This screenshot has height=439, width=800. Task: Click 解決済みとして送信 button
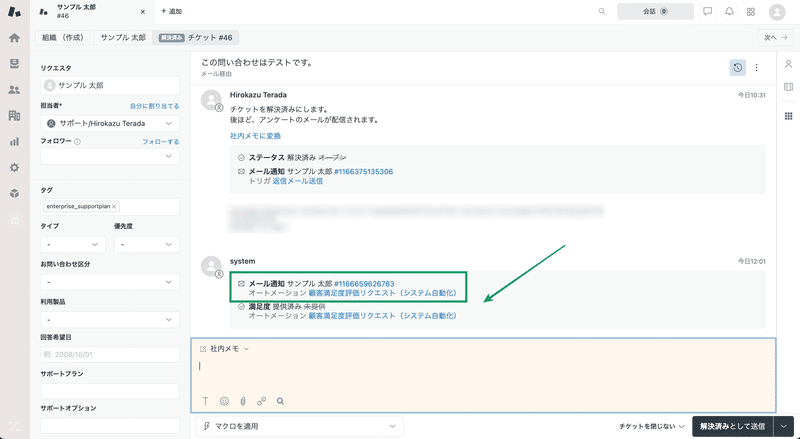tap(733, 426)
